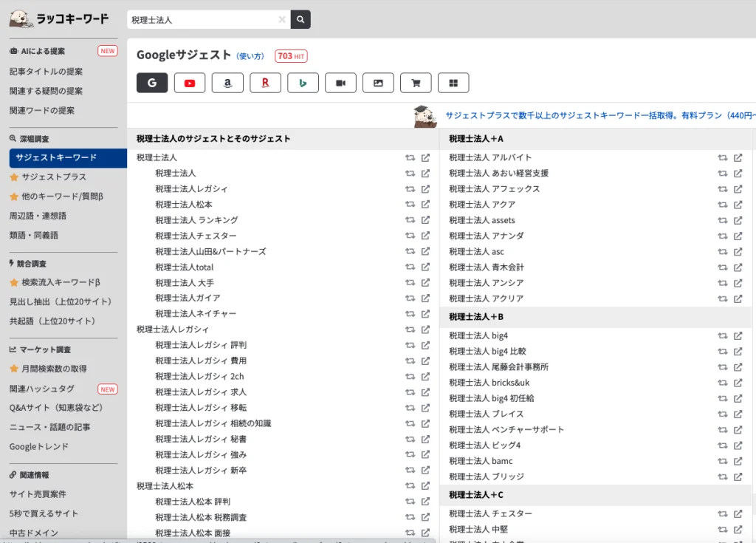Viewport: 756px width, 543px height.
Task: Click the ラッコキーワード otter logo
Action: point(21,18)
